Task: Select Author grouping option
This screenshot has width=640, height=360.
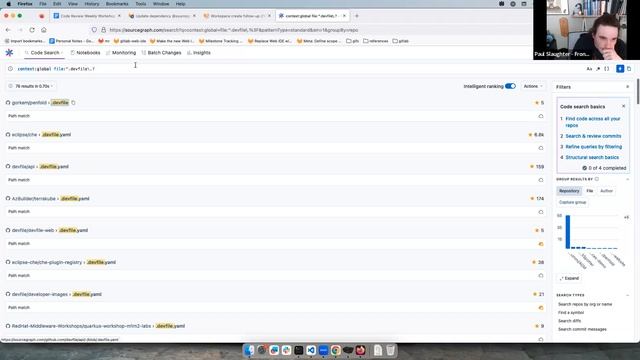Action: click(x=607, y=191)
